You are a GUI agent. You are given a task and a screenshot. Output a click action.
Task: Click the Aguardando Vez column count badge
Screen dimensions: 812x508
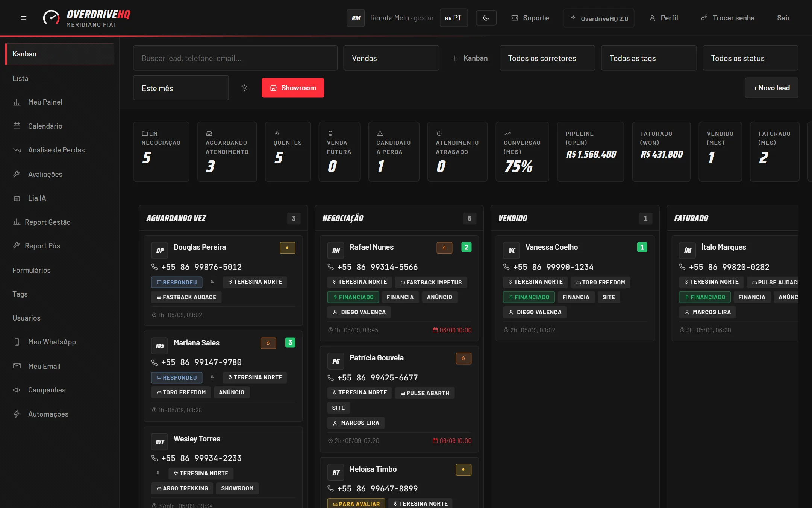[294, 218]
